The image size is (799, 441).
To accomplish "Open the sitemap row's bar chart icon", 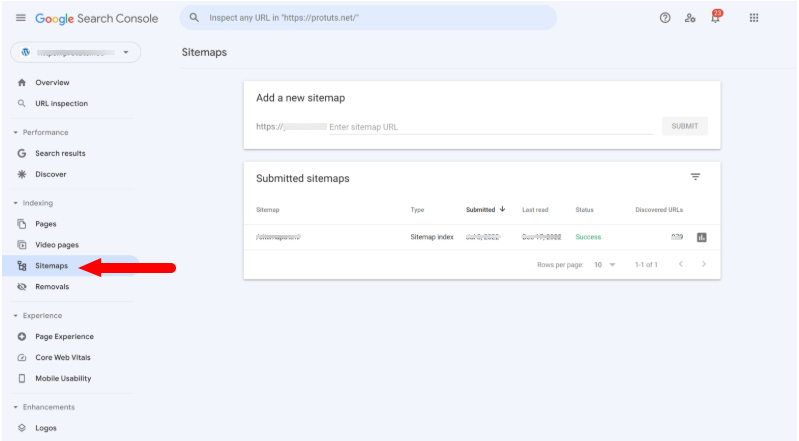I will point(702,237).
